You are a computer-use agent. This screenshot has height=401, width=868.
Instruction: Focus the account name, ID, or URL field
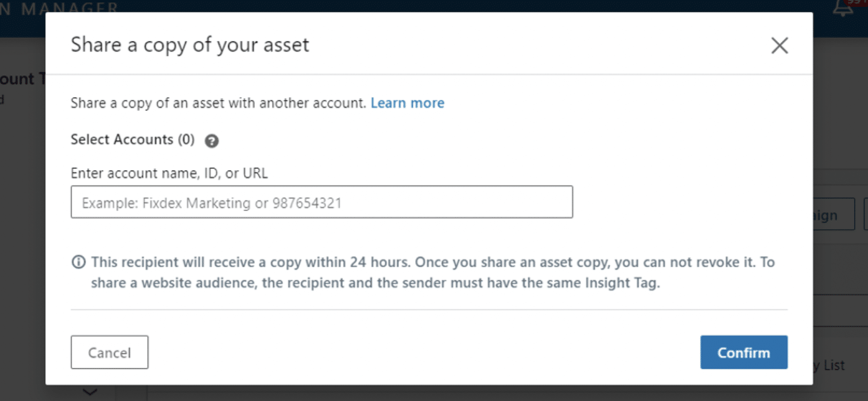[x=321, y=202]
